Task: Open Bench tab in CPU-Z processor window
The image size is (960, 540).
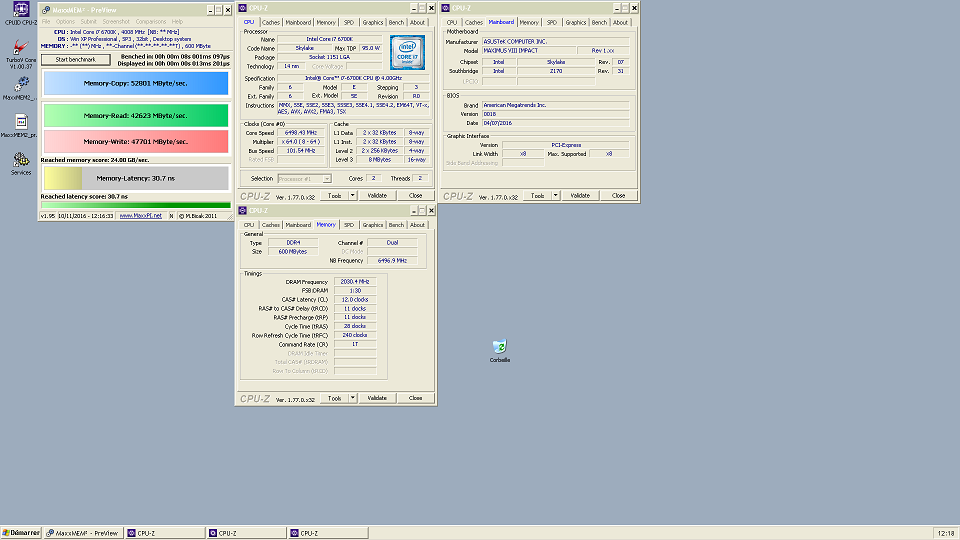Action: [396, 22]
